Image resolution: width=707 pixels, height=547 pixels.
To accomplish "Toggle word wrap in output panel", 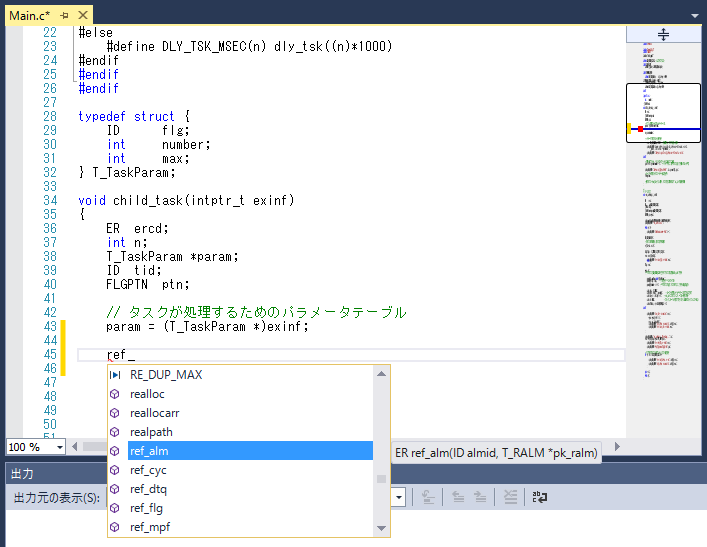I will click(539, 497).
